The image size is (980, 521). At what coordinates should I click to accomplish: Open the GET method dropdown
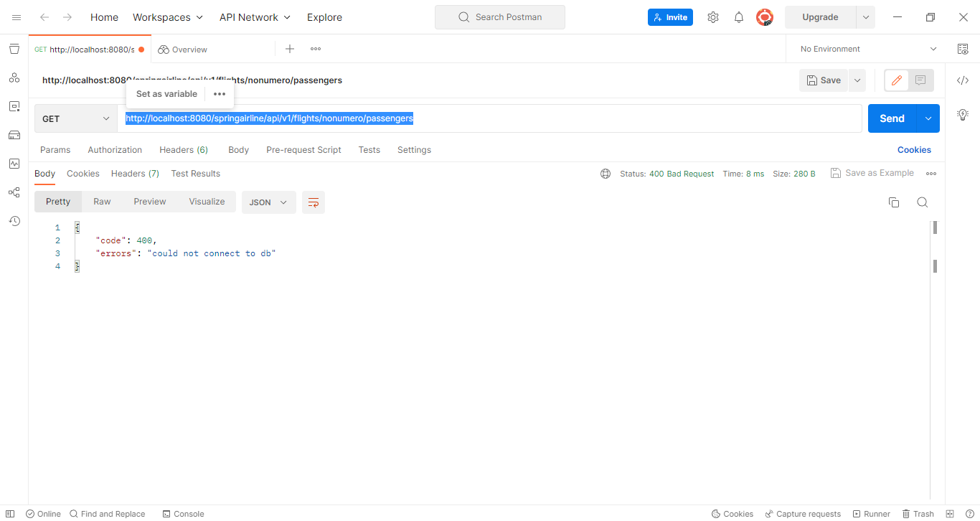pos(75,118)
